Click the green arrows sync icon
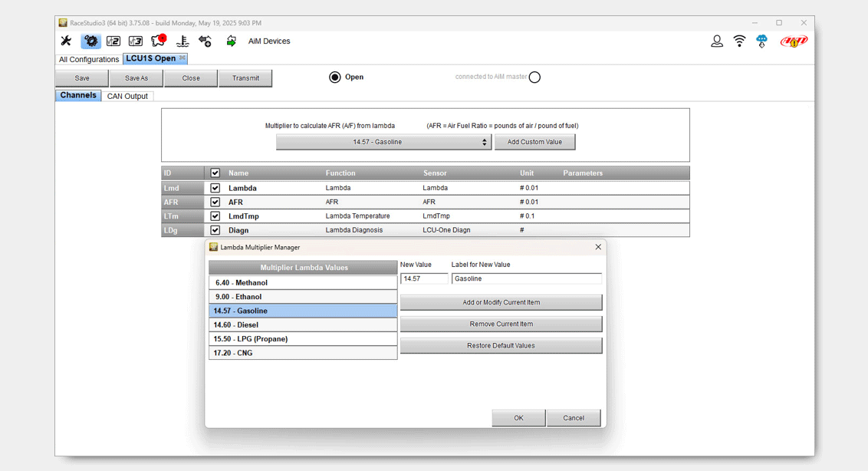Viewport: 868px width, 471px height. (x=231, y=41)
